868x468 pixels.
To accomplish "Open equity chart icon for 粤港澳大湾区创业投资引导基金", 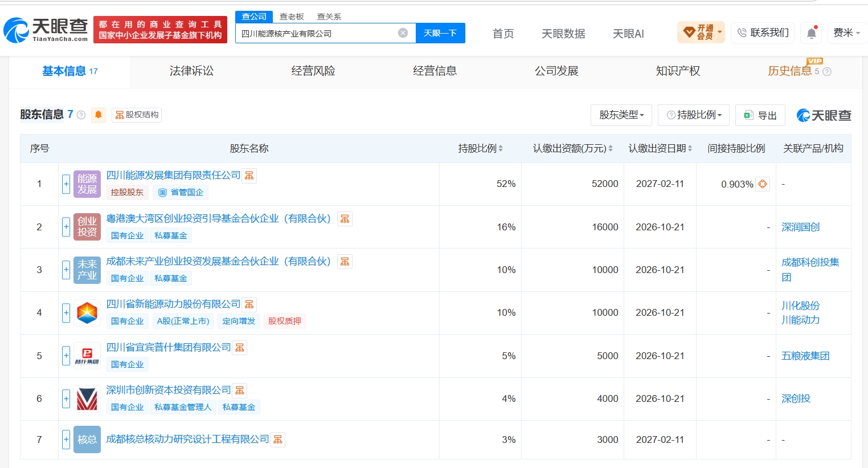I will (345, 219).
